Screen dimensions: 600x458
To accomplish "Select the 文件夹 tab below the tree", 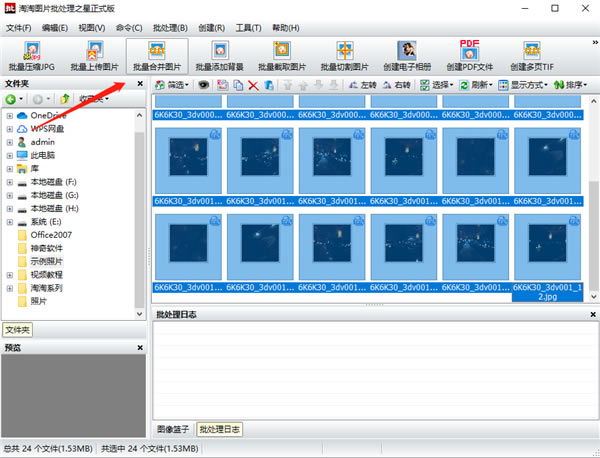I will point(18,330).
